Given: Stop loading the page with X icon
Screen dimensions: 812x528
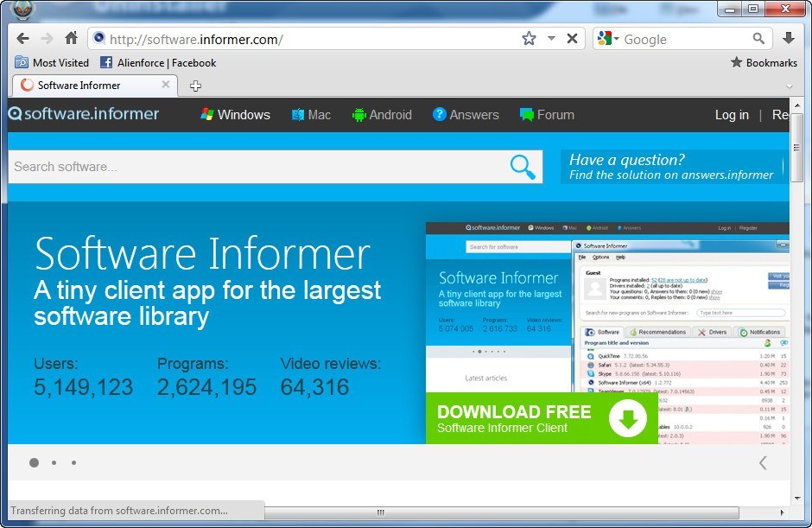Looking at the screenshot, I should [x=572, y=39].
